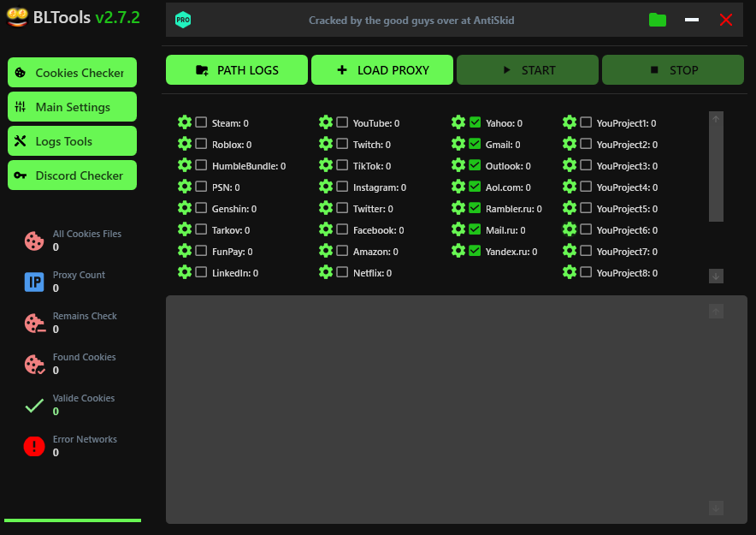This screenshot has width=756, height=535.
Task: Click the Rambler.ru gear icon
Action: pyautogui.click(x=458, y=208)
